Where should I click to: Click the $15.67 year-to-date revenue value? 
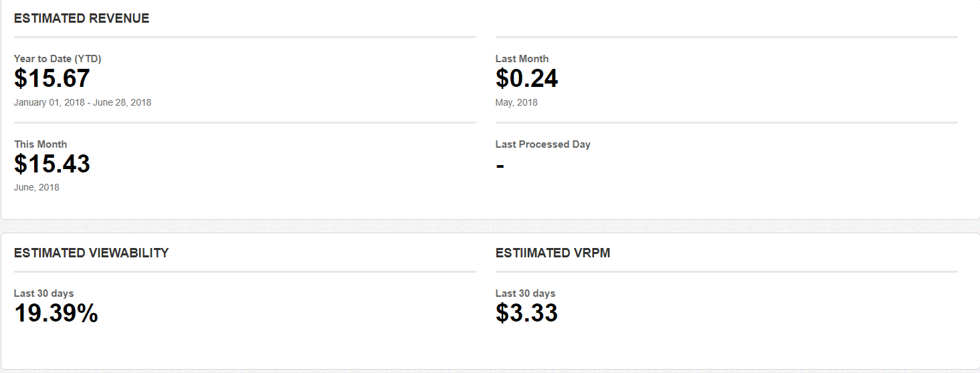[x=52, y=79]
